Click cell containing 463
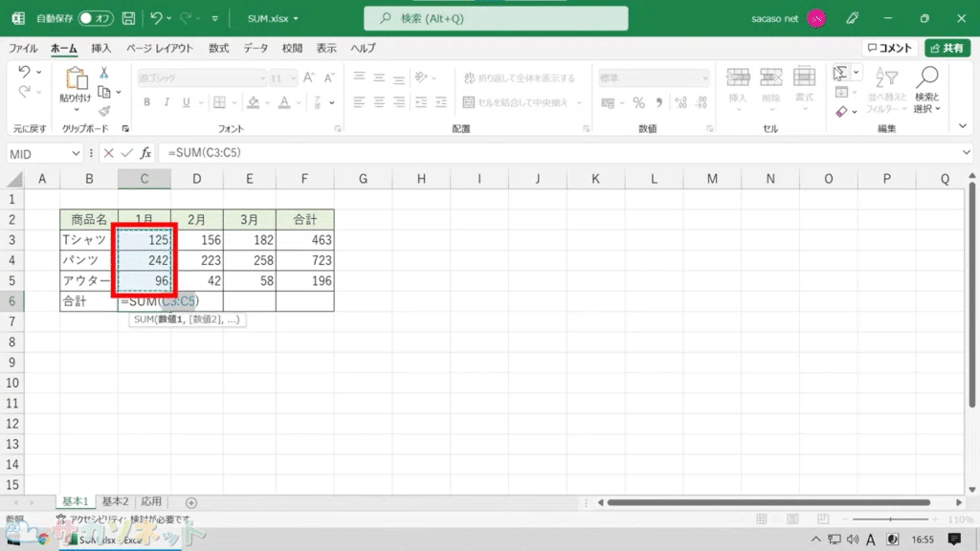Screen dimensions: 980x551 [x=305, y=240]
